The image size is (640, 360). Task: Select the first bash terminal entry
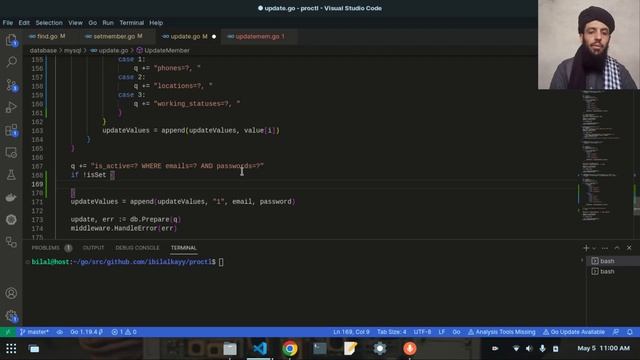[613, 261]
